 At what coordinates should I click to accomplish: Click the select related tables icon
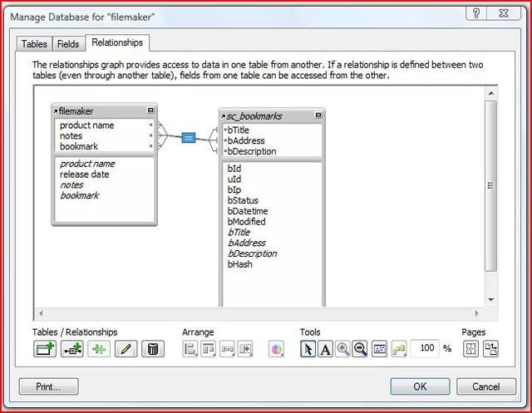coord(399,349)
